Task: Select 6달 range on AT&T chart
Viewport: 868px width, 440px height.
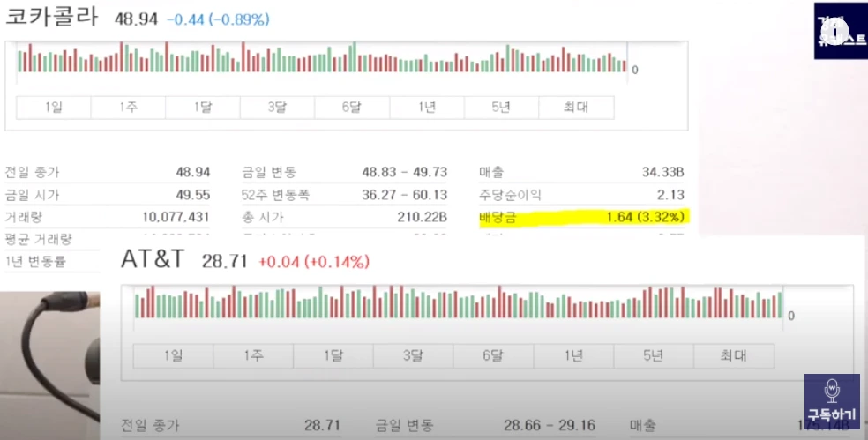Action: point(494,356)
